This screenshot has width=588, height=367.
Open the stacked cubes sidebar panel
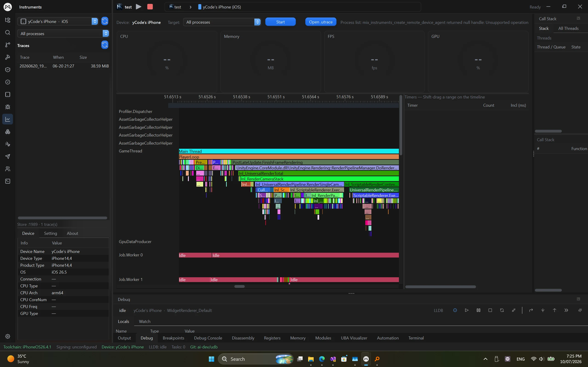8,132
